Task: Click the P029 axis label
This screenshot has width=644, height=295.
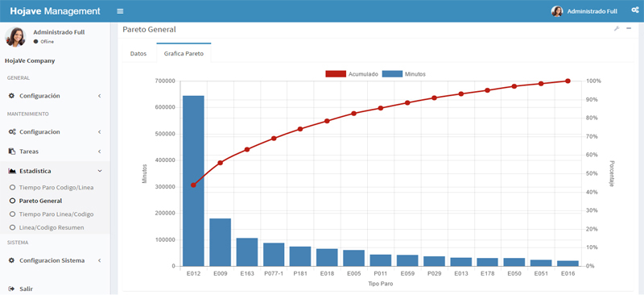Action: click(x=434, y=273)
